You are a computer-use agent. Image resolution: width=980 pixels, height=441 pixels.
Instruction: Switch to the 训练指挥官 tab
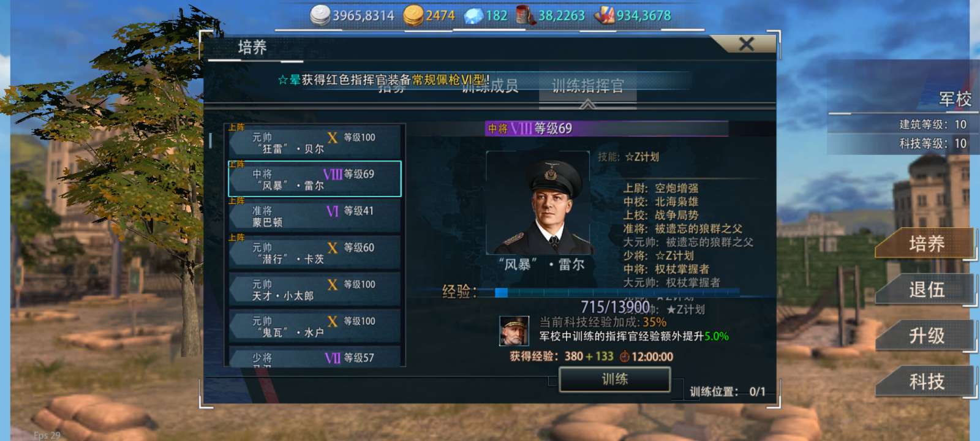click(x=588, y=86)
